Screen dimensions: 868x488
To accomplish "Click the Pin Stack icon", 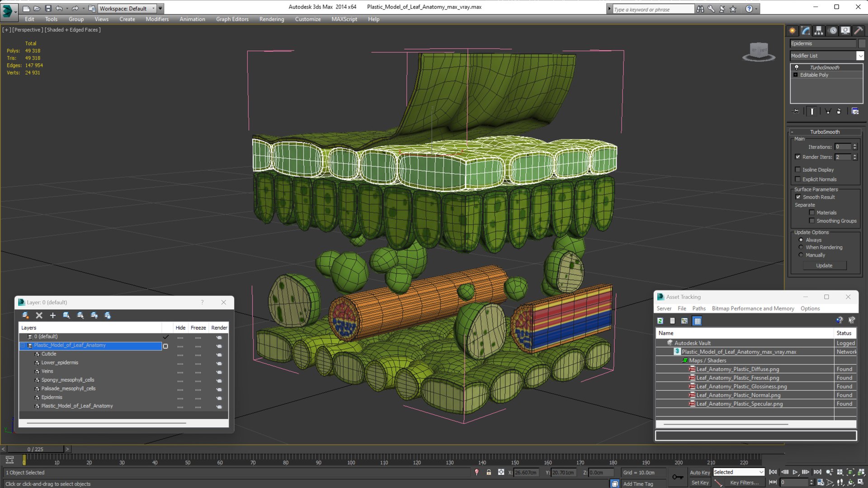I will point(796,111).
